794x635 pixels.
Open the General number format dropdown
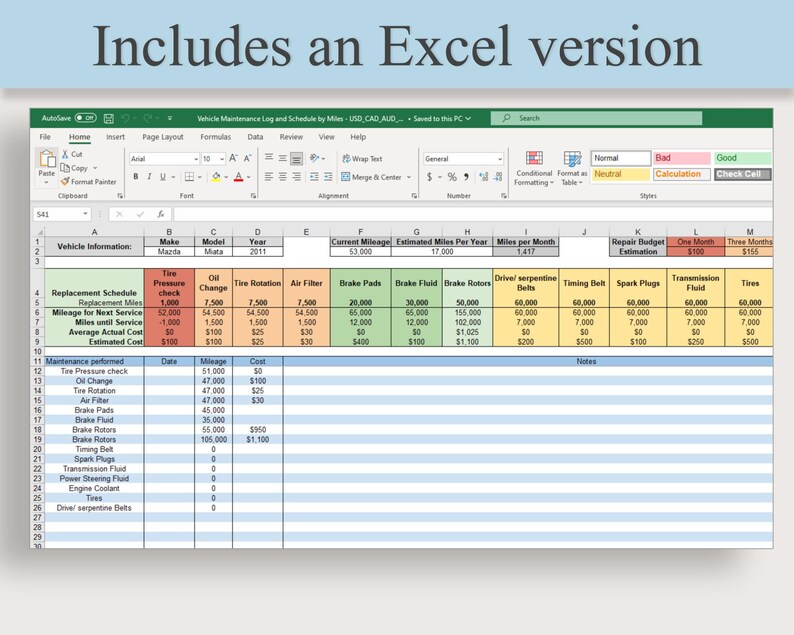500,159
